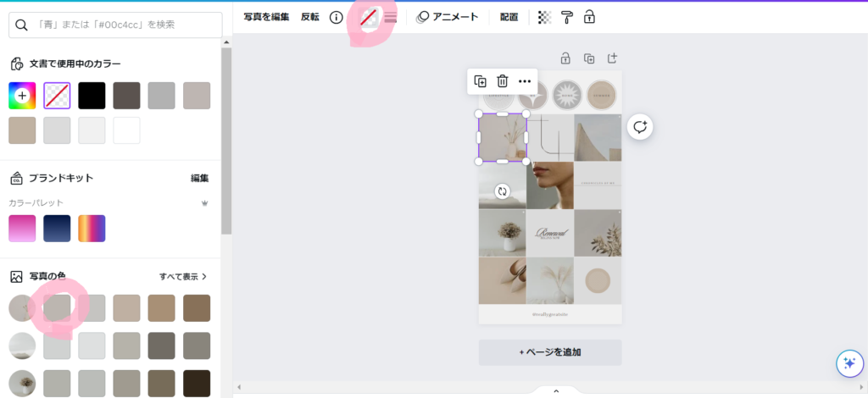Click the horizontal scrollbar left arrow

pyautogui.click(x=238, y=386)
